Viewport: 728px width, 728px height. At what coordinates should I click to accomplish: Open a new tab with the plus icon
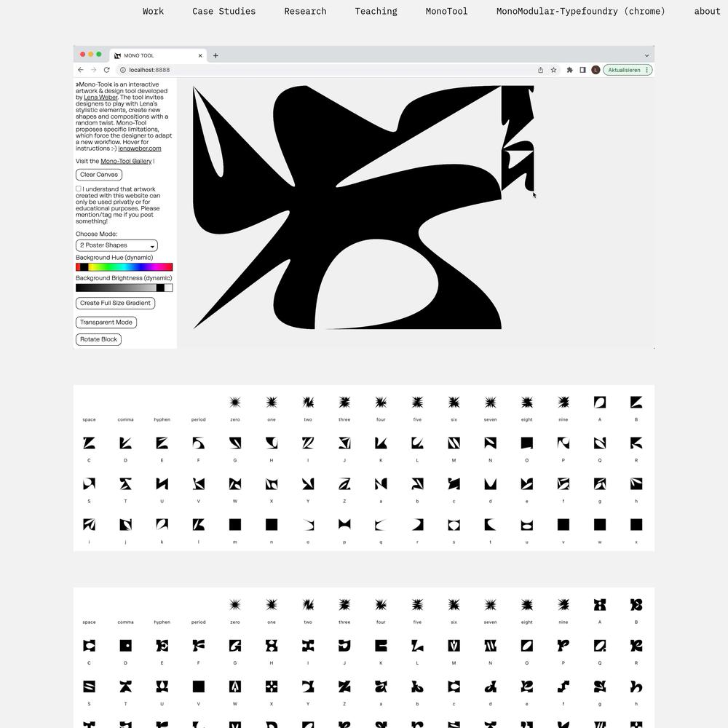(x=215, y=55)
